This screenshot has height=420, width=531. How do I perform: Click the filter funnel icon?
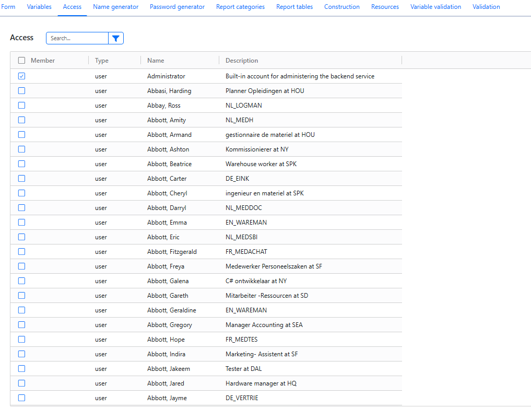click(x=116, y=38)
